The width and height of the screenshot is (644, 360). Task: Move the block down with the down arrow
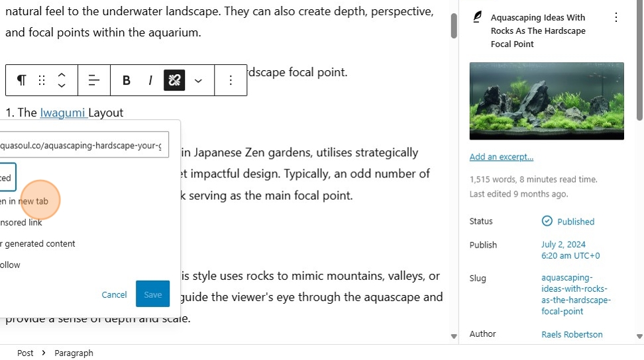click(x=62, y=85)
